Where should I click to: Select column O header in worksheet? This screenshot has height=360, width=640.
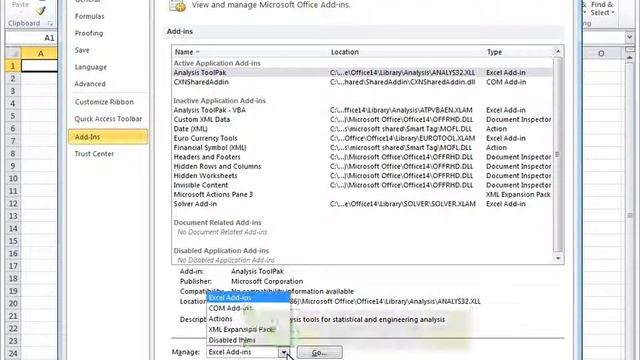pos(601,53)
